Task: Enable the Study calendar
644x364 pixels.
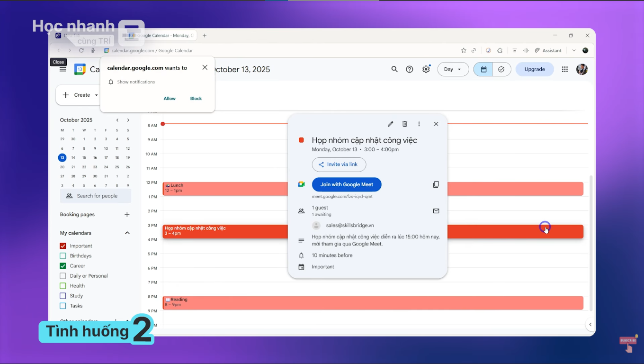Action: pyautogui.click(x=62, y=295)
